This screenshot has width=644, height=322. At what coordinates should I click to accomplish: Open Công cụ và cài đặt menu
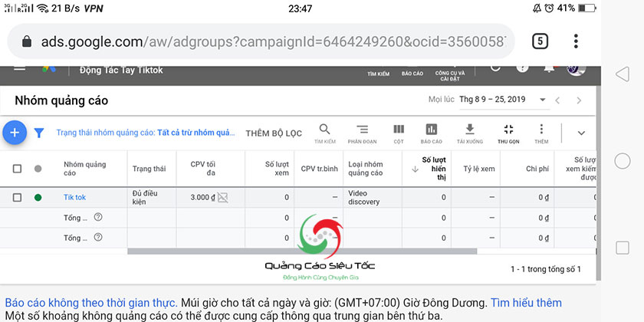pos(450,76)
